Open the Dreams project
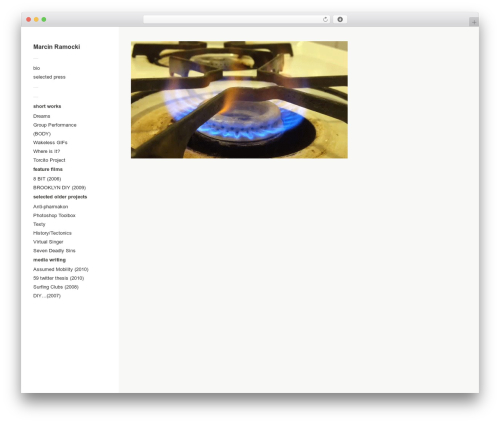The width and height of the screenshot is (500, 423). [42, 116]
